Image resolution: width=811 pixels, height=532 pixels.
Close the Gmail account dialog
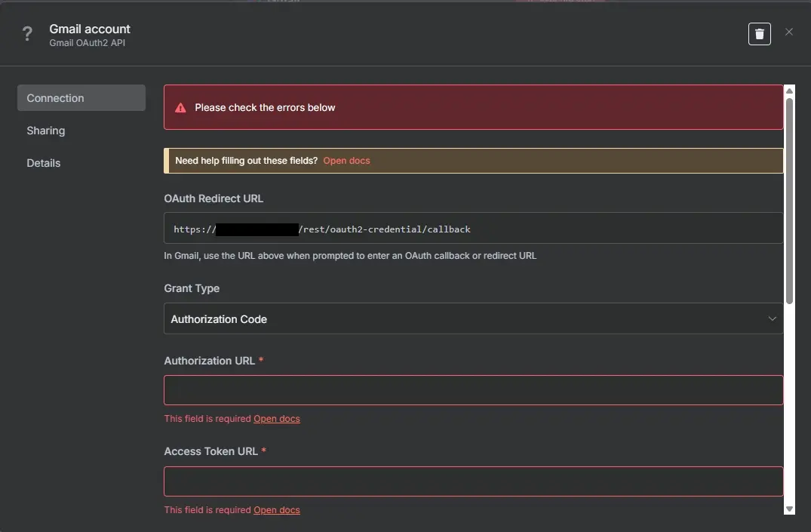click(x=789, y=32)
